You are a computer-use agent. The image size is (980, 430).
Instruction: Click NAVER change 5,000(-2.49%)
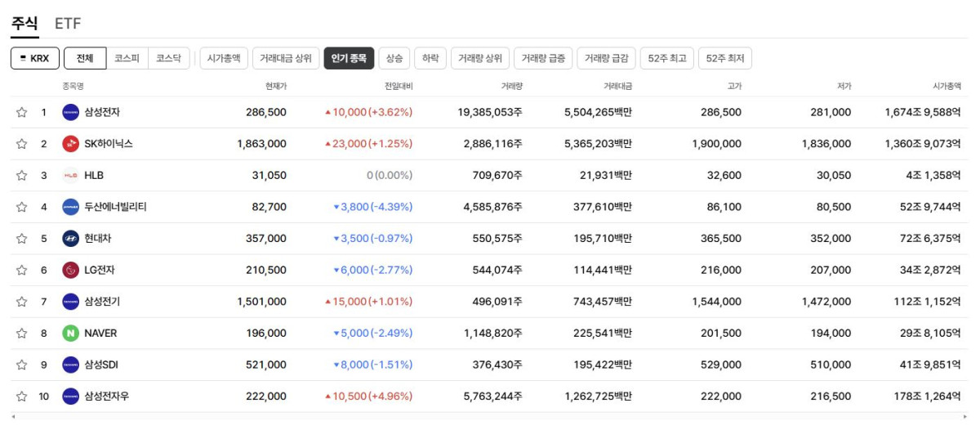tap(372, 334)
